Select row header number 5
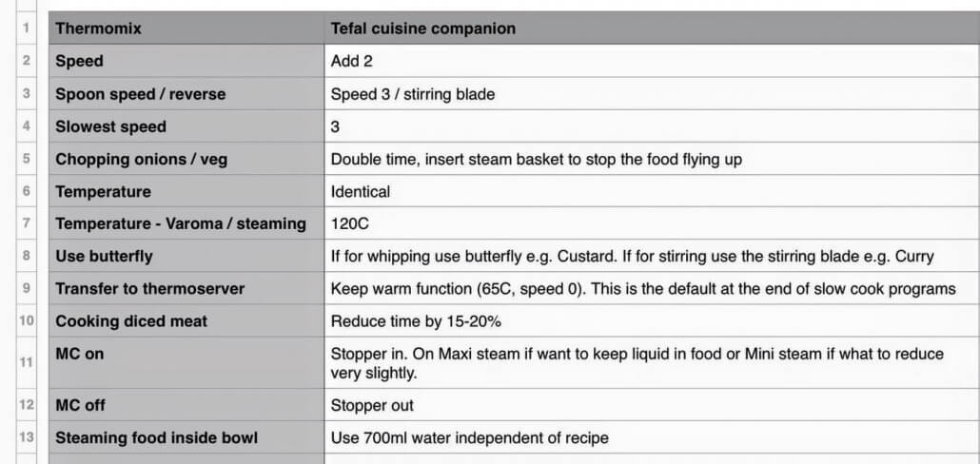The image size is (980, 464). 26,159
